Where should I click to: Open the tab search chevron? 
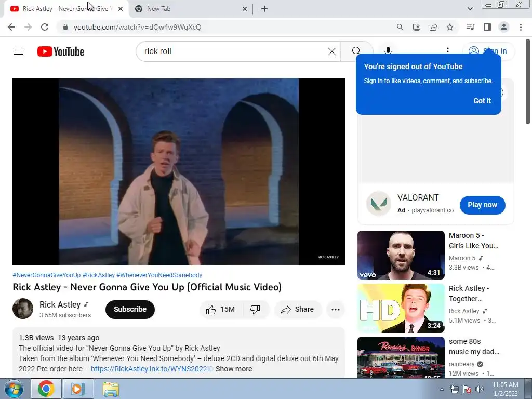470,9
